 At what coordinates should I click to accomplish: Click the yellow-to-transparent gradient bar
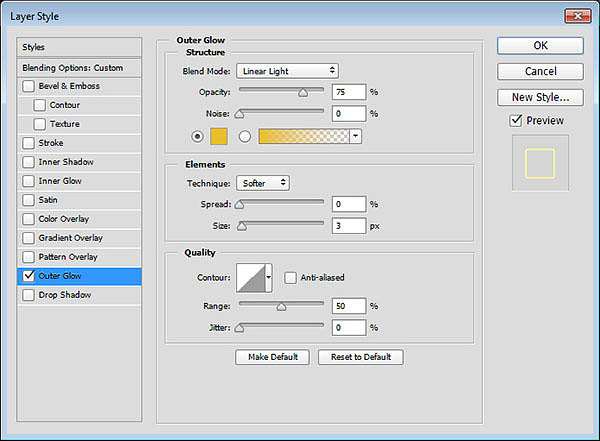coord(304,136)
